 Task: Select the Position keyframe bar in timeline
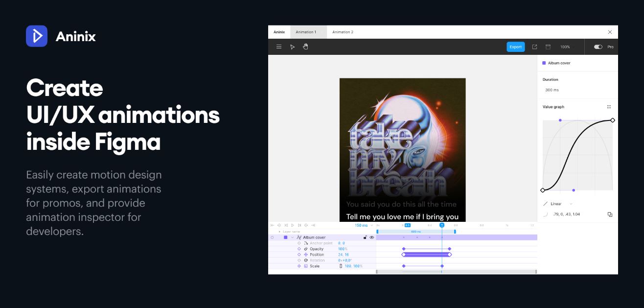tap(427, 255)
